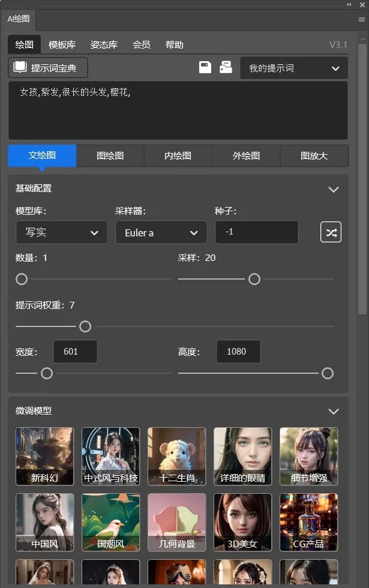This screenshot has height=588, width=369.
Task: Switch to the 模板库 tab
Action: point(62,44)
